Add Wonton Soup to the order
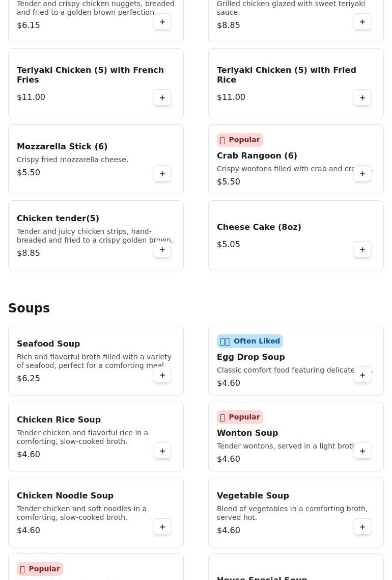The width and height of the screenshot is (392, 580). tap(362, 451)
